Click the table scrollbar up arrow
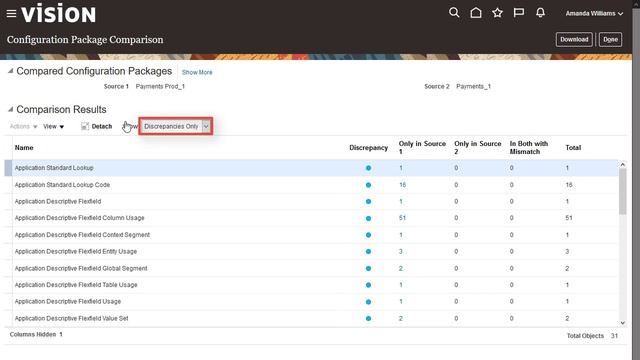Viewport: 640px width, 360px height. [622, 164]
